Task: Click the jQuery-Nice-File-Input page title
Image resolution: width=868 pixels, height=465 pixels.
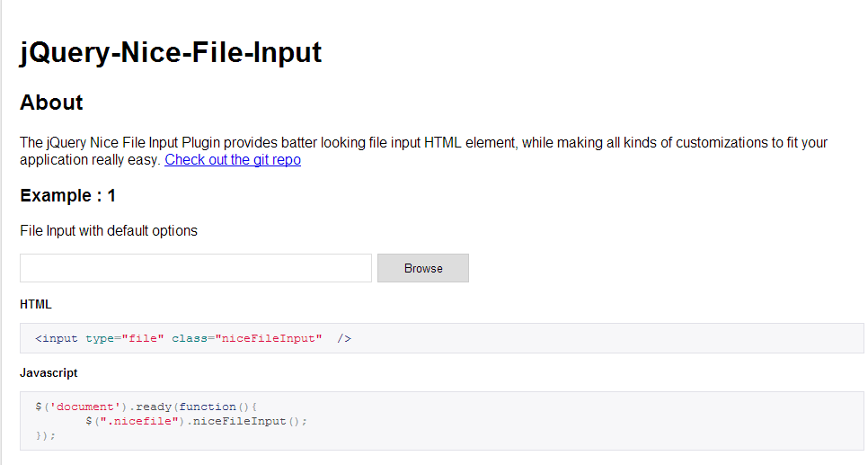Action: click(171, 53)
